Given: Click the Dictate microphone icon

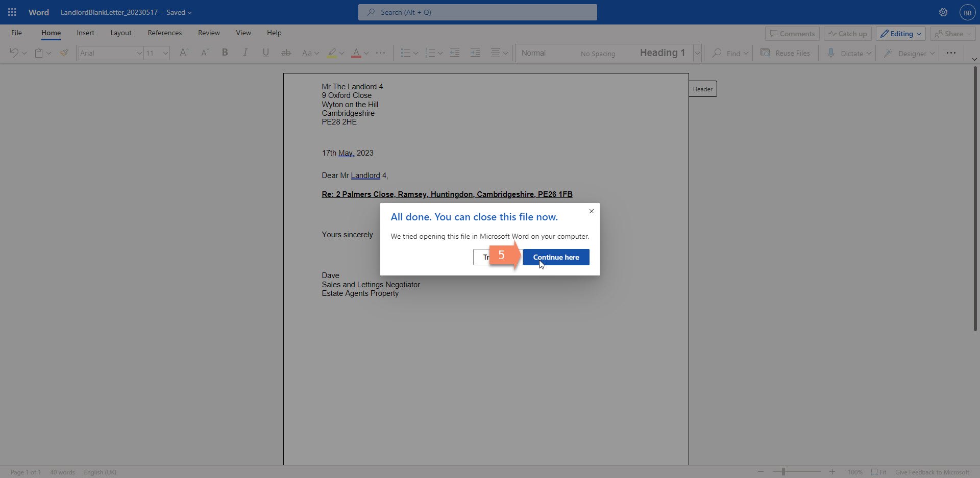Looking at the screenshot, I should coord(831,53).
